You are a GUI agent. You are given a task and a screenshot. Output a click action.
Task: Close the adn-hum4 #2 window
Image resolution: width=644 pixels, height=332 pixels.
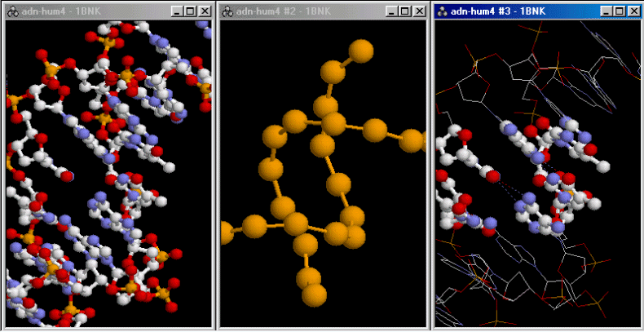[x=418, y=11]
